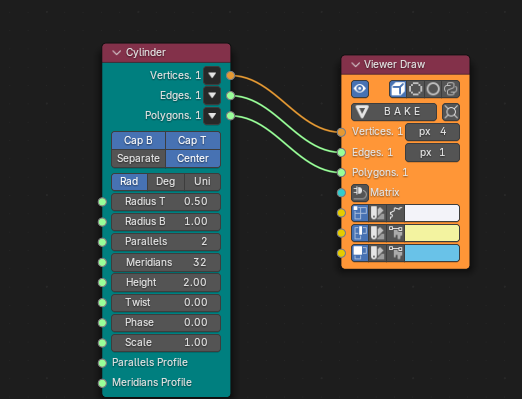Select the Deg angle unit tab
Screen dimensions: 522x399
click(x=166, y=182)
